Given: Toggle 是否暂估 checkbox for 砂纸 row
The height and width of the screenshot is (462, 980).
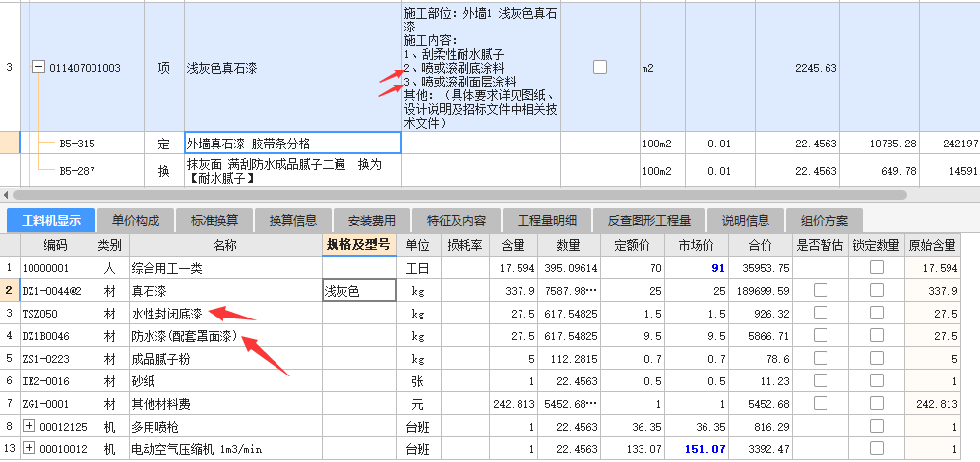Looking at the screenshot, I should 820,380.
